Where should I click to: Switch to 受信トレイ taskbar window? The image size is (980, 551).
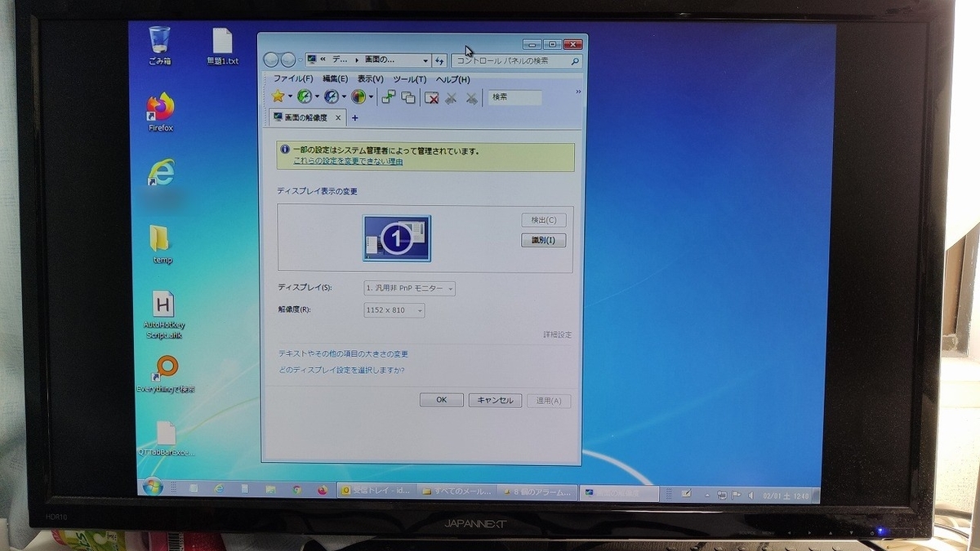point(376,491)
